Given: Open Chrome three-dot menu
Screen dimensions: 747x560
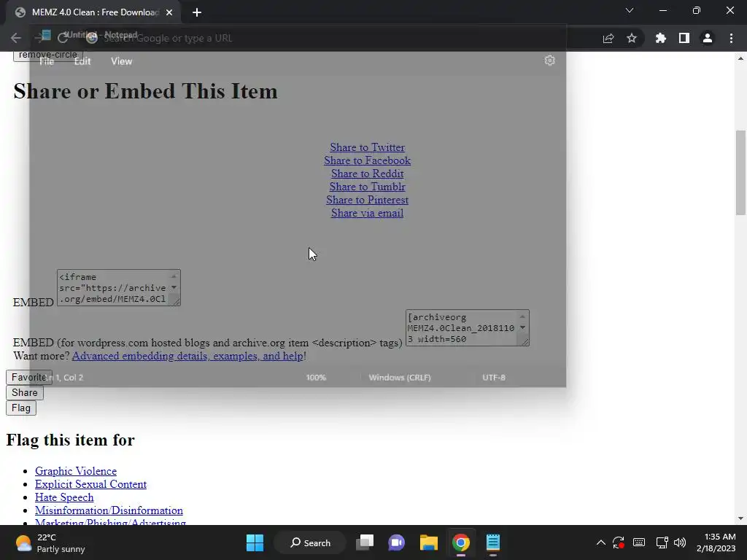Looking at the screenshot, I should pyautogui.click(x=731, y=38).
